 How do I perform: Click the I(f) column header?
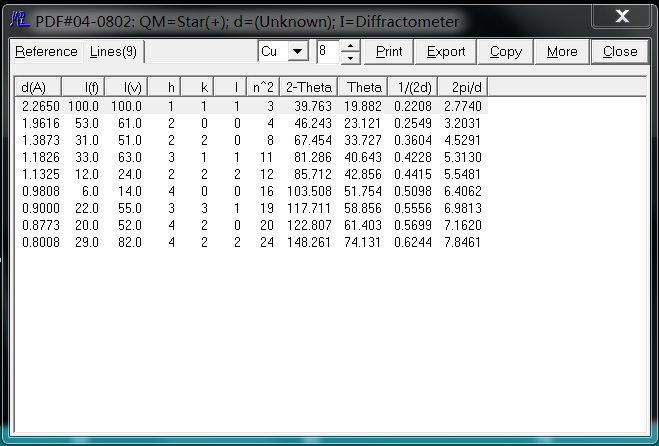click(x=83, y=87)
